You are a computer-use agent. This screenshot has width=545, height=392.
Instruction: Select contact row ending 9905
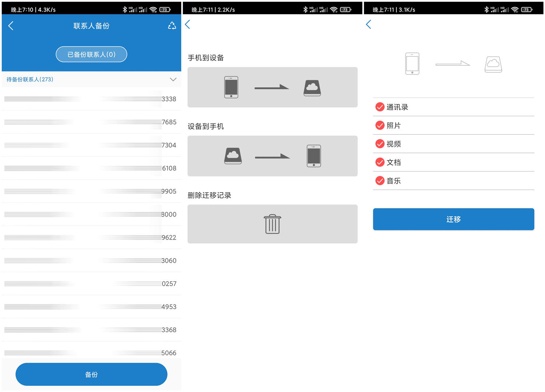[x=91, y=191]
